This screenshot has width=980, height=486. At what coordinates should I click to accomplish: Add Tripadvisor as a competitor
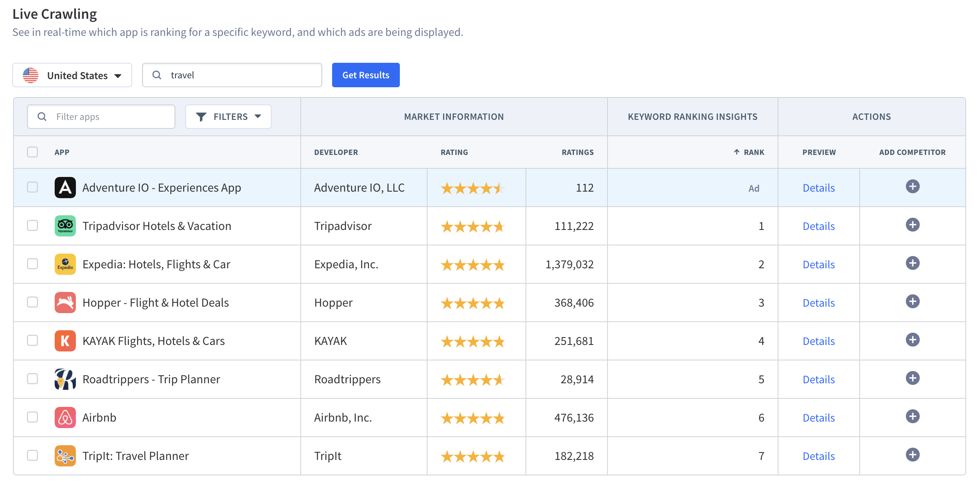pyautogui.click(x=912, y=225)
